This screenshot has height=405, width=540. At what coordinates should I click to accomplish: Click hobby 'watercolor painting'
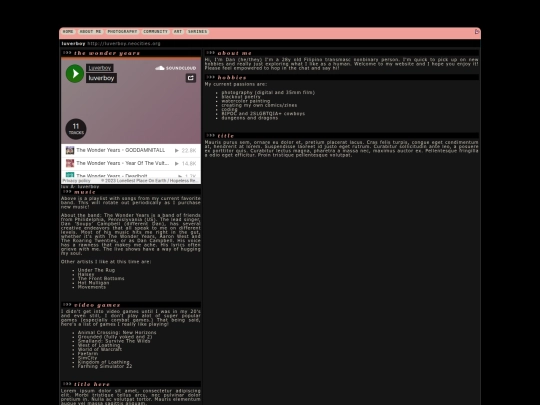[x=246, y=101]
